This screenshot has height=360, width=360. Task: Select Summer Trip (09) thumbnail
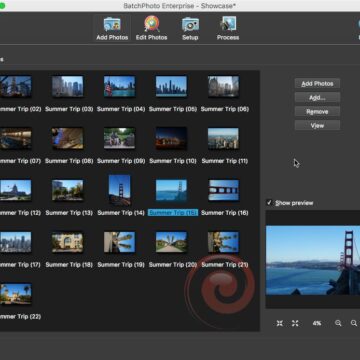tap(120, 138)
